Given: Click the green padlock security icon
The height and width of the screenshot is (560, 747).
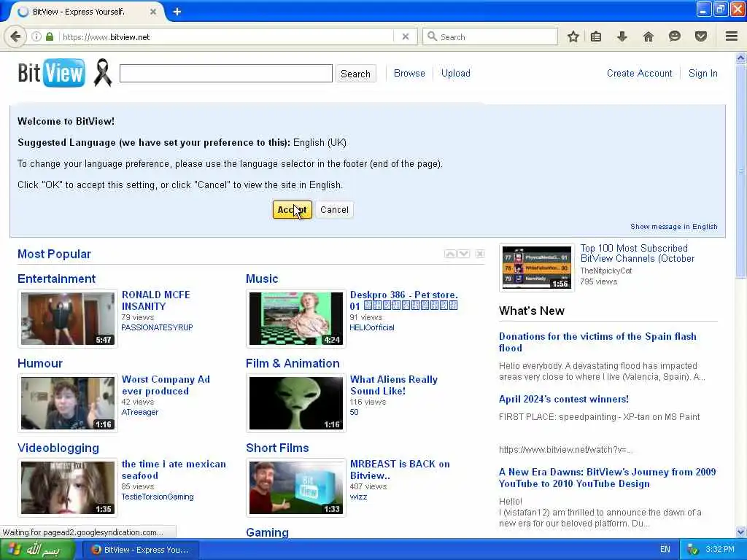Looking at the screenshot, I should [50, 36].
